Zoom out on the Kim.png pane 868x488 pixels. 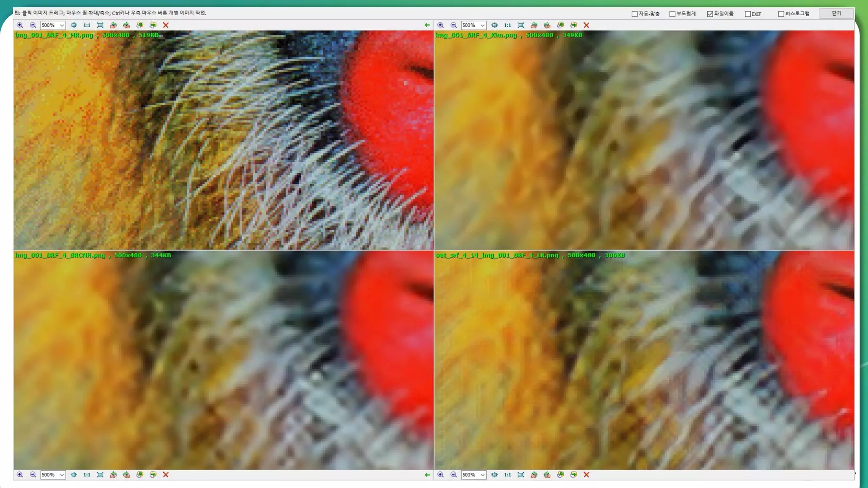click(453, 25)
